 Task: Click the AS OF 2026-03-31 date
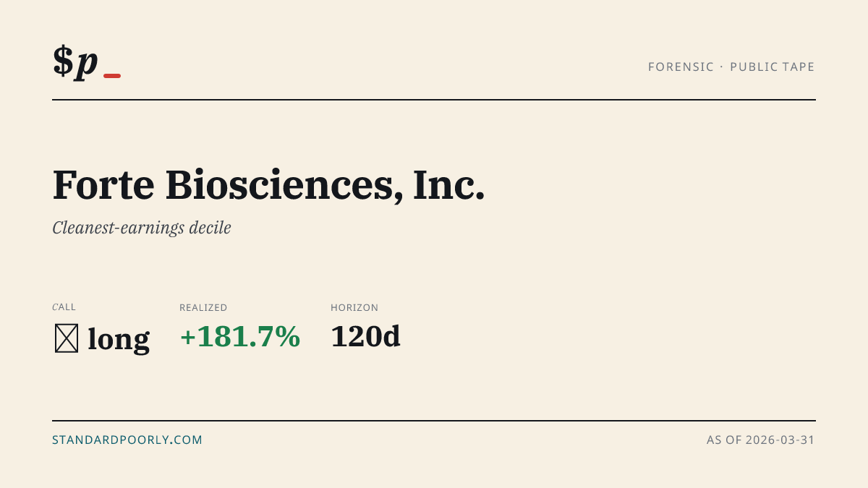point(761,440)
